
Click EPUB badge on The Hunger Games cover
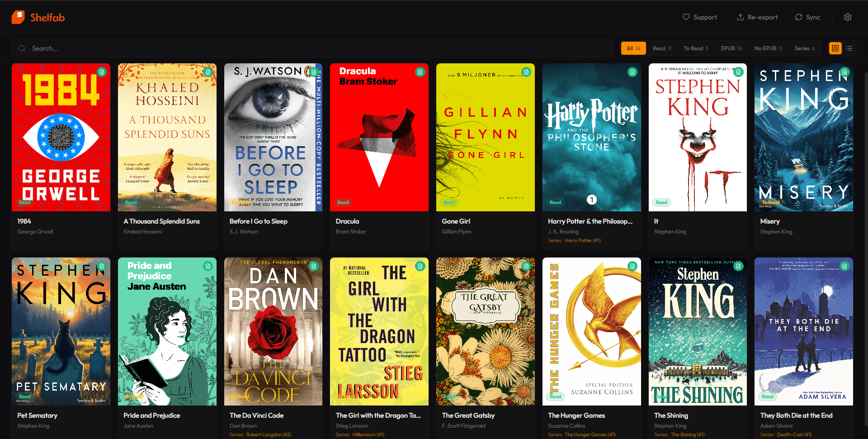(x=632, y=266)
